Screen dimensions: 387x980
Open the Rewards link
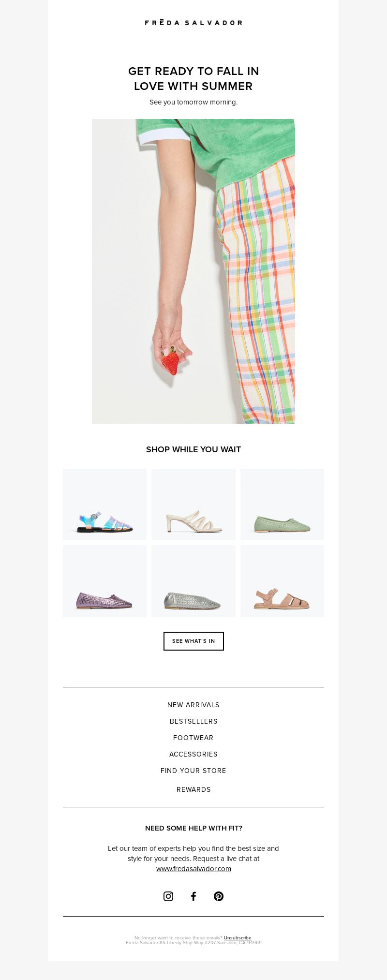(193, 789)
